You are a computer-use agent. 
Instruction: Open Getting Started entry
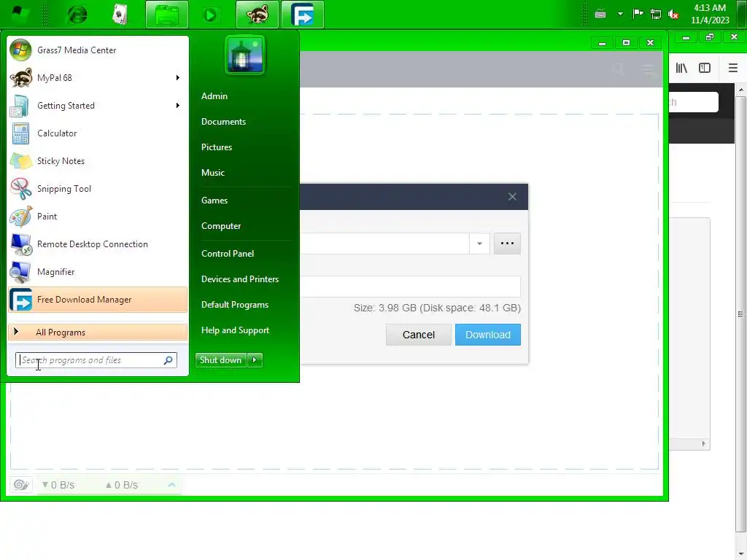pos(98,105)
